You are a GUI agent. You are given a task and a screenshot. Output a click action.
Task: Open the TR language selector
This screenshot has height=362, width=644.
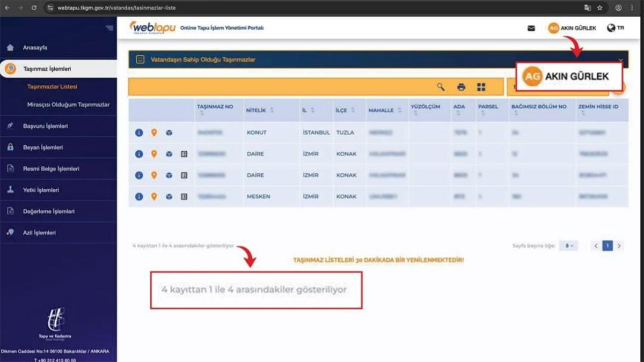pos(615,28)
